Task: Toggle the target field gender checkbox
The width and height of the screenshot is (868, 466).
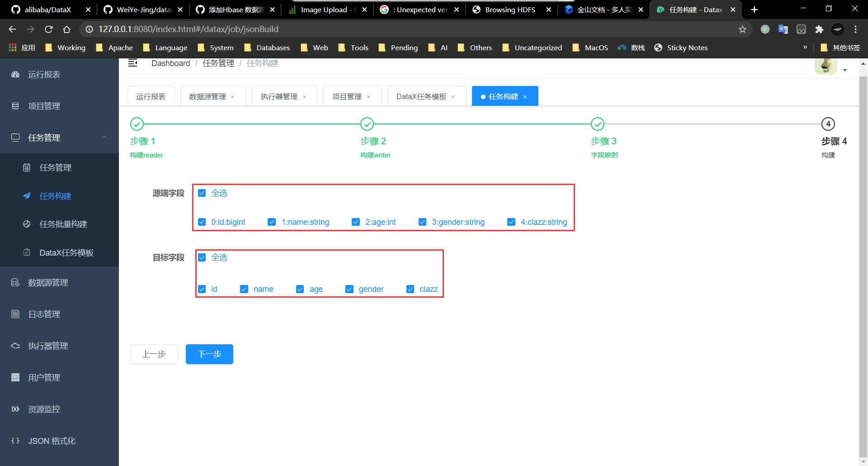Action: (x=349, y=289)
